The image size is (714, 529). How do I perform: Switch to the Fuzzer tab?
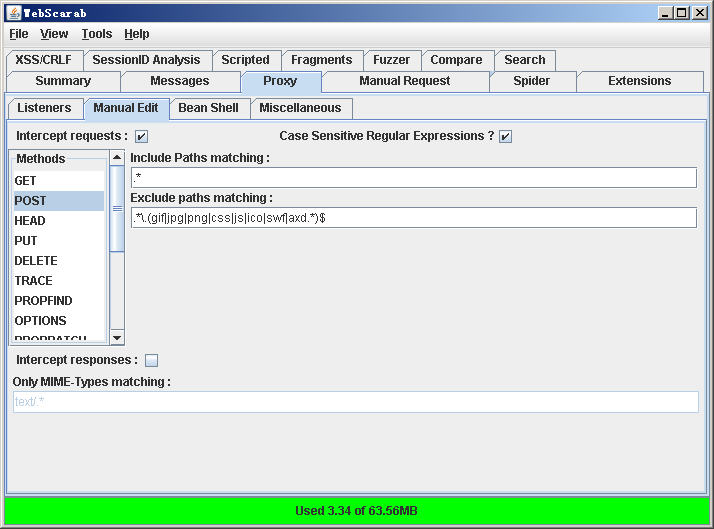pos(392,60)
